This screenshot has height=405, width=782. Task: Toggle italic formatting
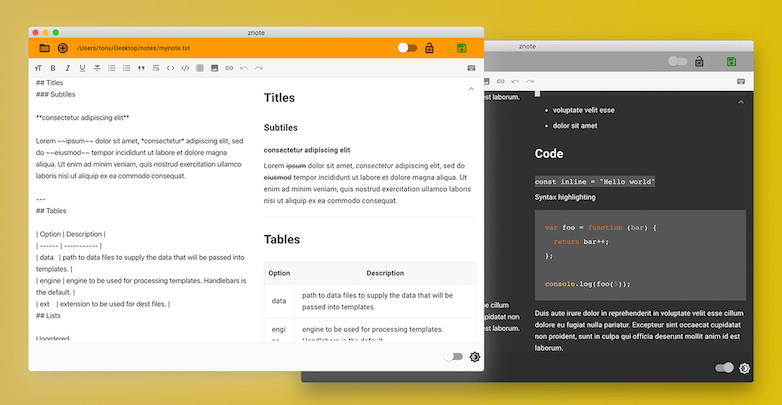pos(68,68)
